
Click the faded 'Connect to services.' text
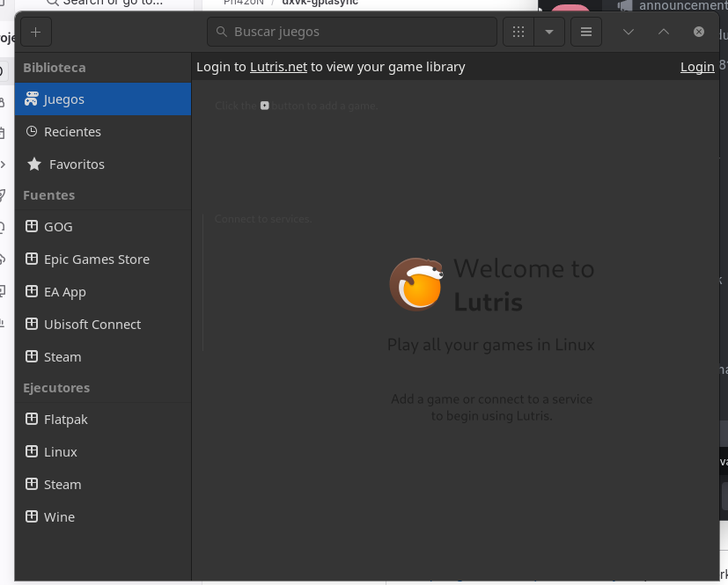263,219
